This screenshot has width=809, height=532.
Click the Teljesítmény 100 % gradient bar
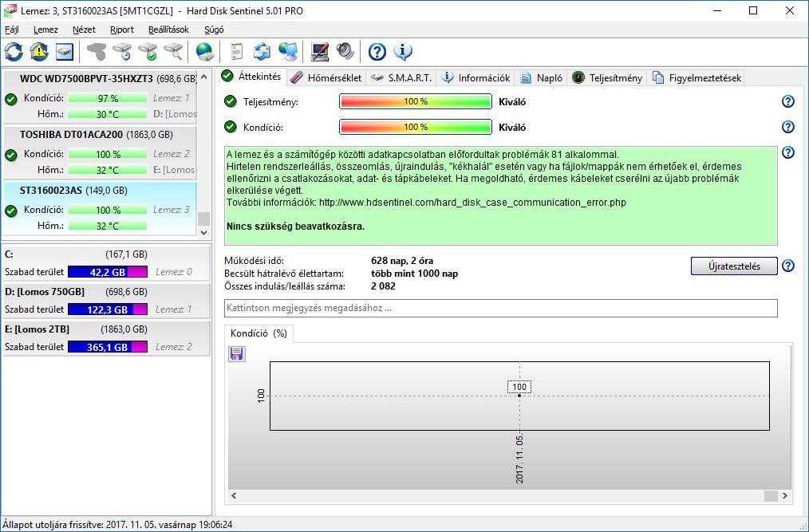[416, 101]
